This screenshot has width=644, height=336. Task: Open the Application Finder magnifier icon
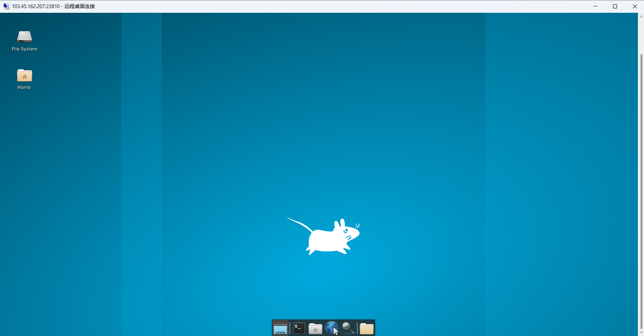(348, 328)
